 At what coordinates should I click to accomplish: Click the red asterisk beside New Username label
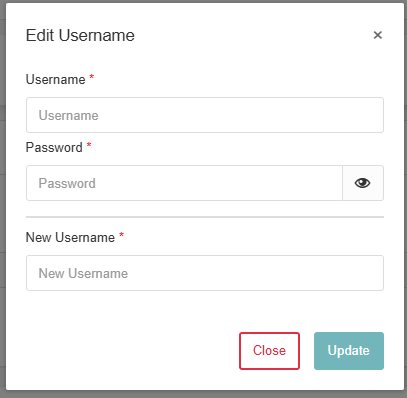point(121,235)
